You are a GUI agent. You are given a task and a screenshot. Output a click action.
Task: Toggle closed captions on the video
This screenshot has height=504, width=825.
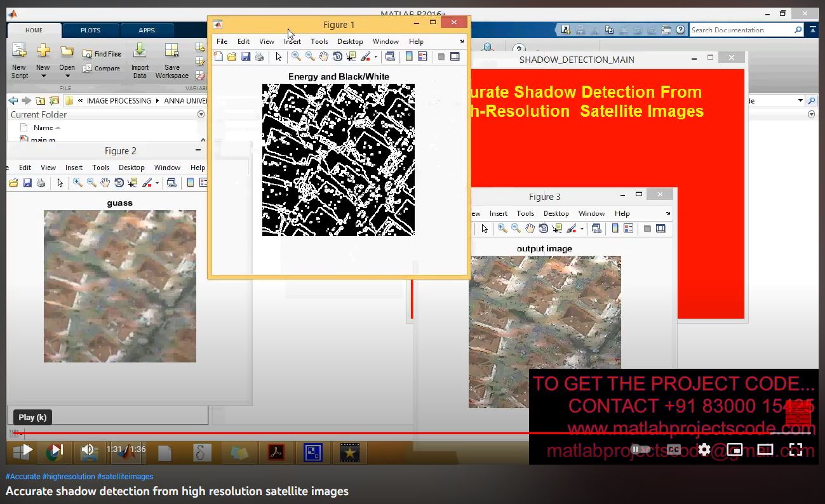click(673, 450)
